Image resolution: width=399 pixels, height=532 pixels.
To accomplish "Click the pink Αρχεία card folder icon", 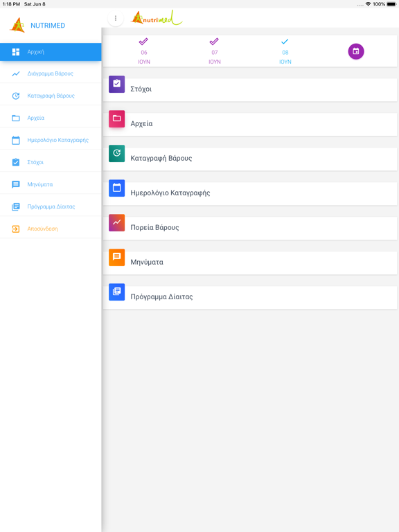I will (x=116, y=118).
